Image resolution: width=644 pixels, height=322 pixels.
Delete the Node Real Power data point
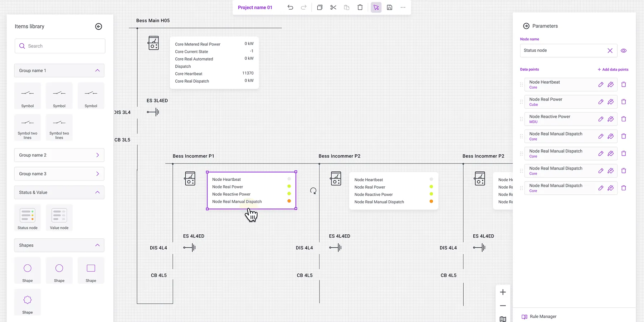point(624,102)
